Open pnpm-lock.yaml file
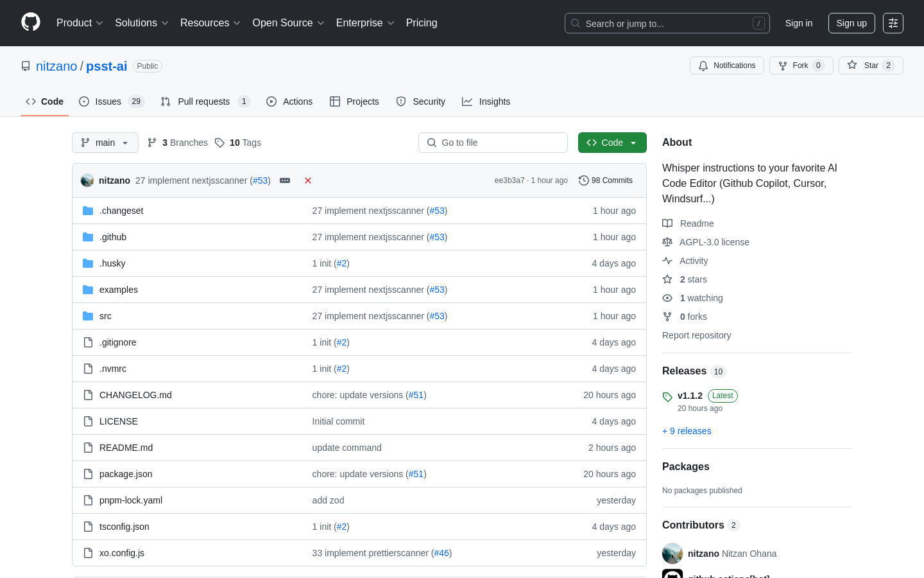924x578 pixels. coord(131,500)
